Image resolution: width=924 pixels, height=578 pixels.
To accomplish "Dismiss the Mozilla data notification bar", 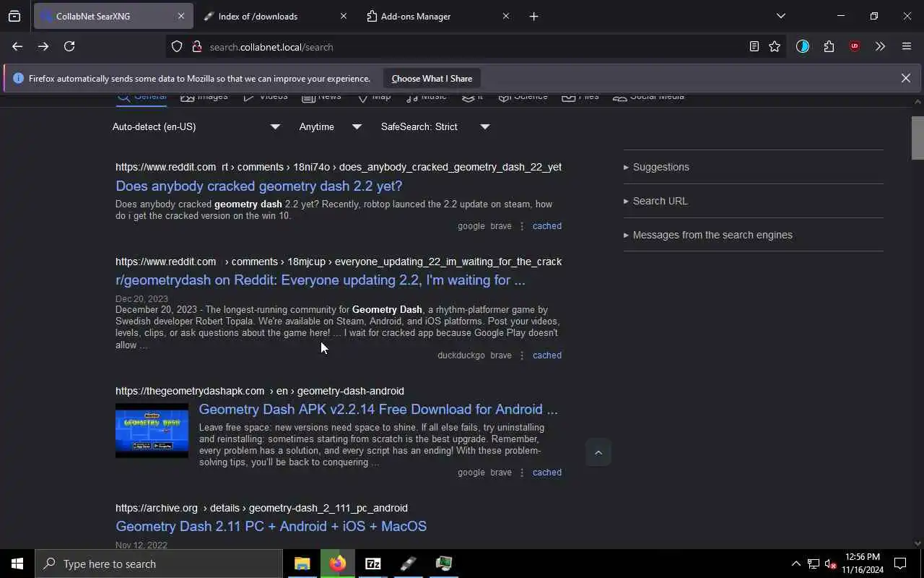I will pyautogui.click(x=905, y=78).
